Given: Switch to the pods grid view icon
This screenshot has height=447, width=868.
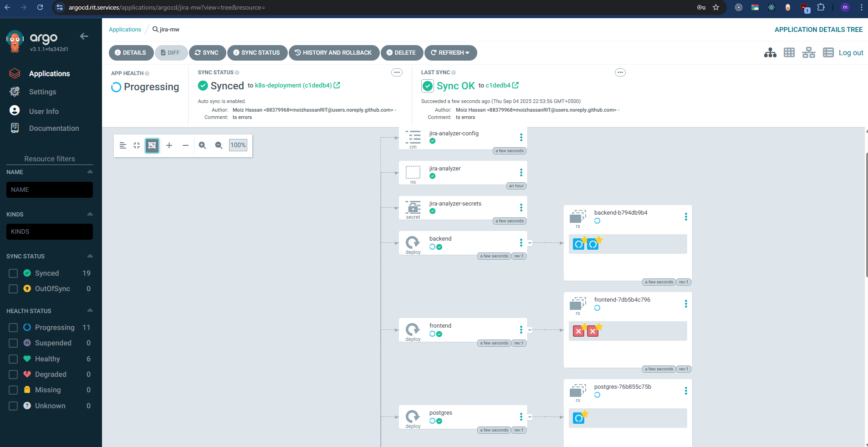Looking at the screenshot, I should coord(789,53).
